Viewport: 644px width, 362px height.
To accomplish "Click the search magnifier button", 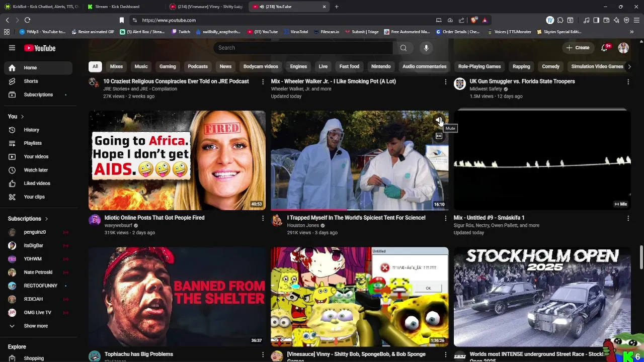I will click(404, 48).
